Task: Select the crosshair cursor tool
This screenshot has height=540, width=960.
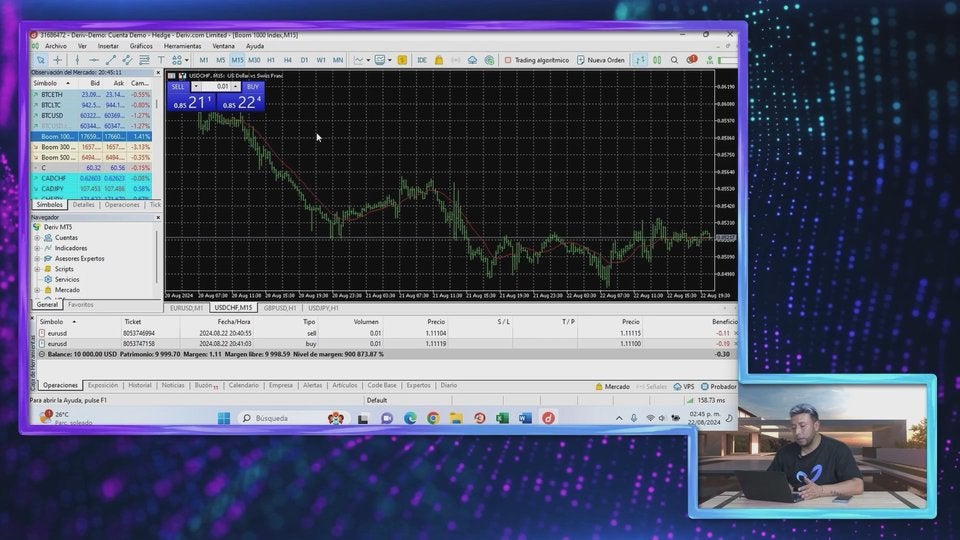Action: point(57,60)
